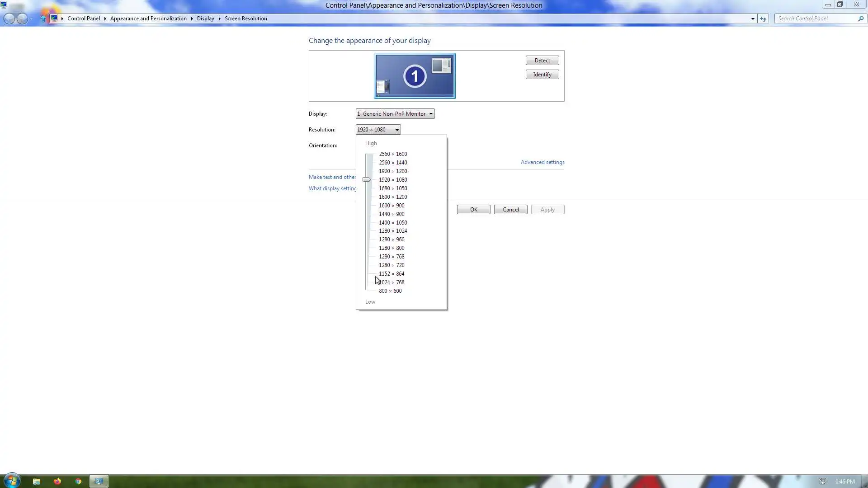Expand the address bar history dropdown
Screen dimensions: 868x488
753,19
